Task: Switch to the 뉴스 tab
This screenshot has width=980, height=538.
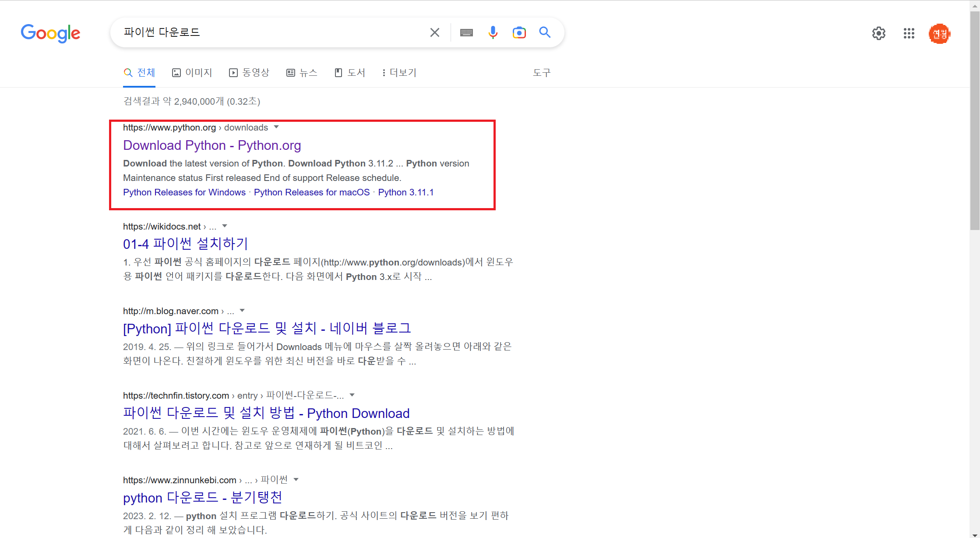Action: point(302,73)
